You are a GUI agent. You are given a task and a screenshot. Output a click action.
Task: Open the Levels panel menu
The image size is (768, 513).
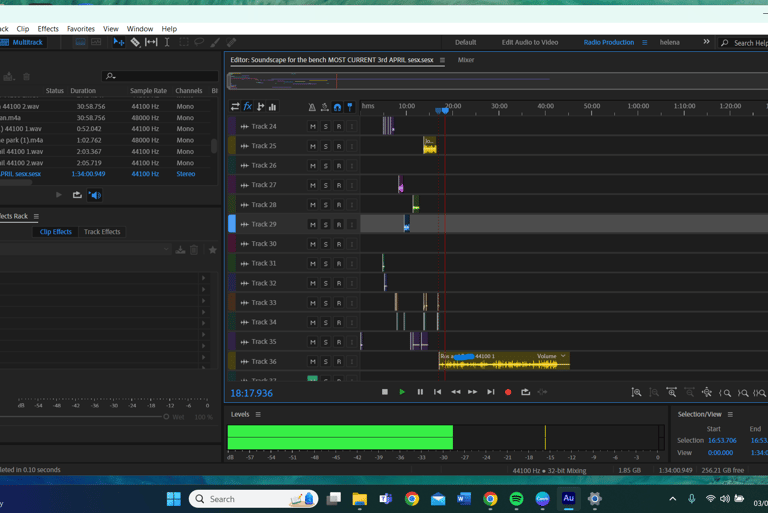pos(258,414)
